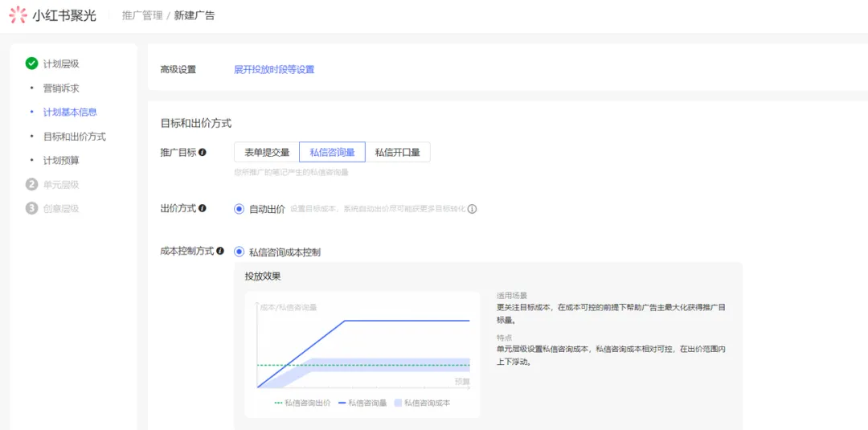Click the 私信咨询成本 legend entry
The height and width of the screenshot is (430, 868).
(423, 403)
